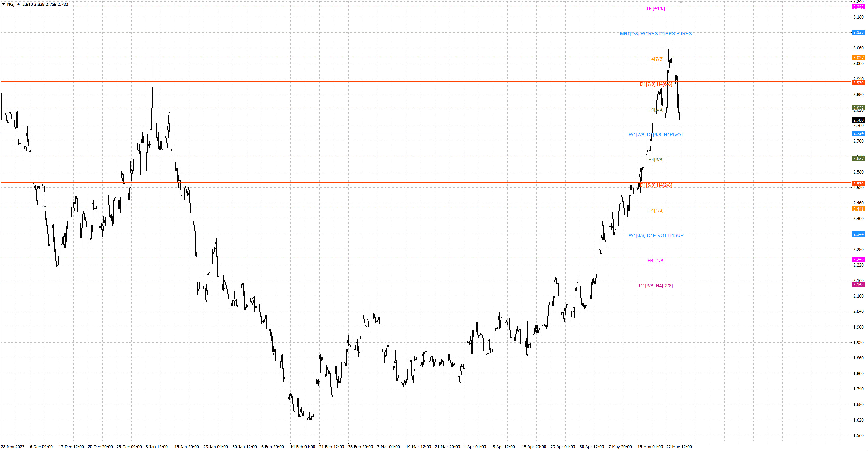Click the 14 Feb 04:00 date marker

[x=302, y=447]
